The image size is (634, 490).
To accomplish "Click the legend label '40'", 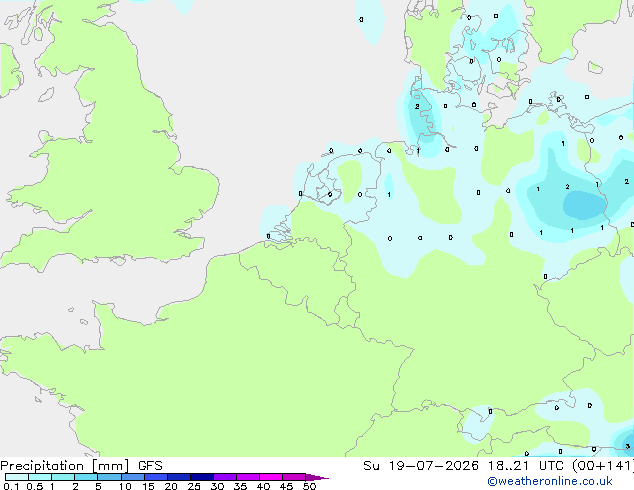I will point(263,486).
